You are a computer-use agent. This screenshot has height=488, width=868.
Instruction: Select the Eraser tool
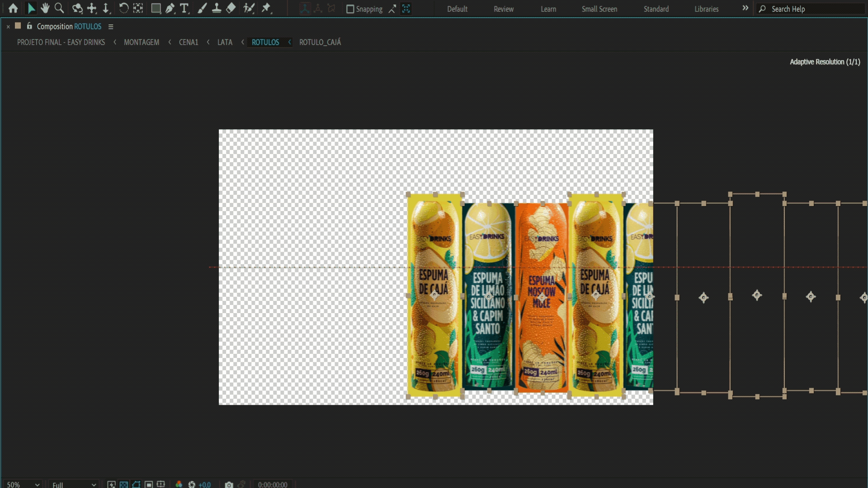231,9
